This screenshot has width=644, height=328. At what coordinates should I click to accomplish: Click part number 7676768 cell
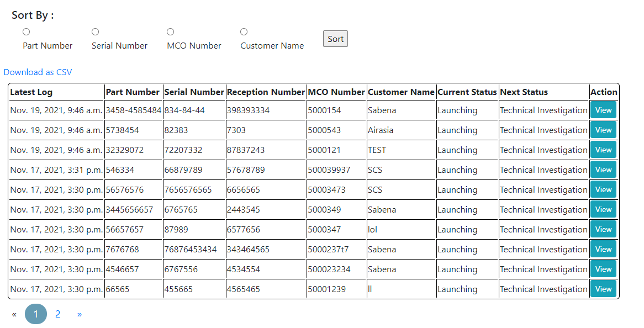[134, 250]
